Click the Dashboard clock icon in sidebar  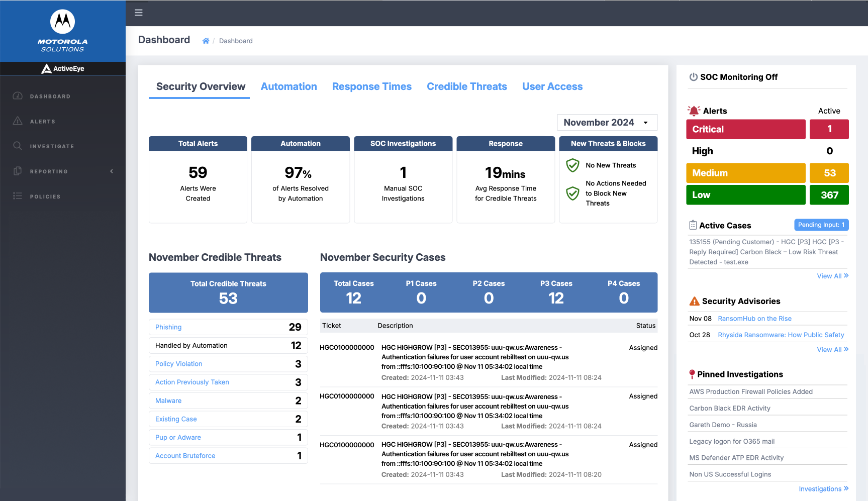click(18, 96)
